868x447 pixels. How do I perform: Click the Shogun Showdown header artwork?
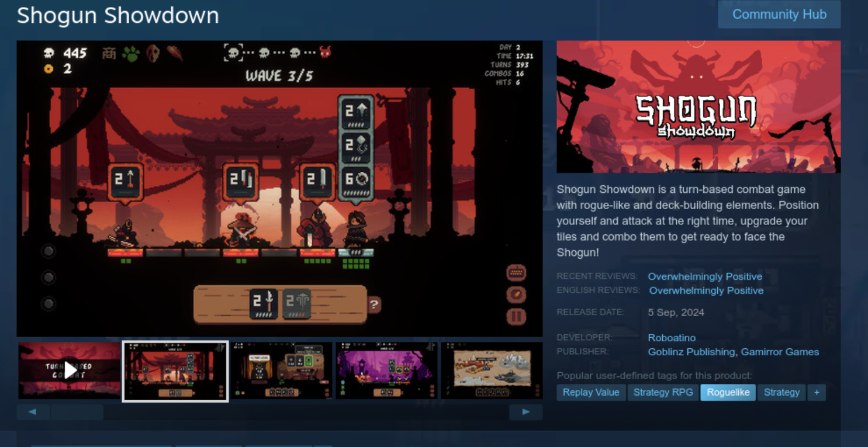tap(698, 107)
